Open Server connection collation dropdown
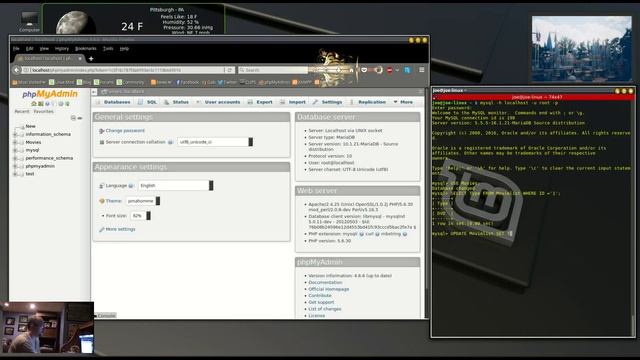Screen dimensions: 640x360 click(x=215, y=142)
